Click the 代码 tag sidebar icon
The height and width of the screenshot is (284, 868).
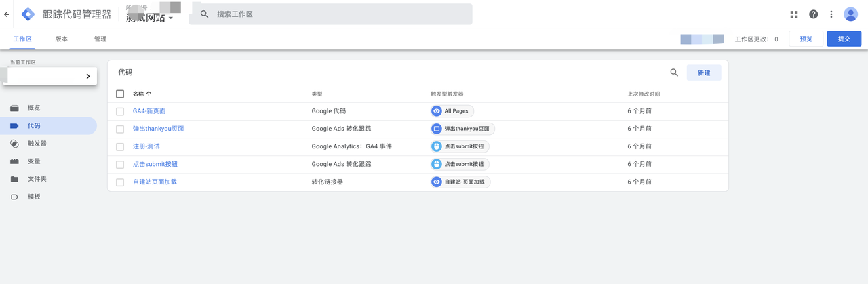coord(14,126)
